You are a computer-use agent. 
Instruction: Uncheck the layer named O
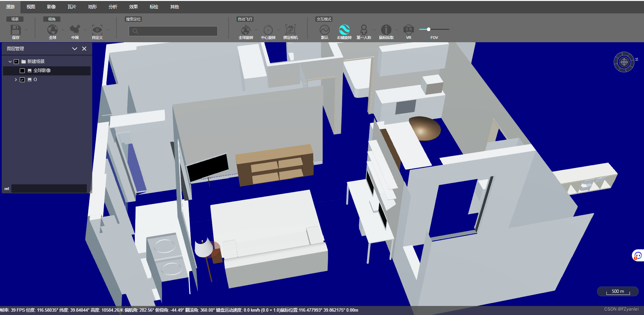click(x=22, y=79)
